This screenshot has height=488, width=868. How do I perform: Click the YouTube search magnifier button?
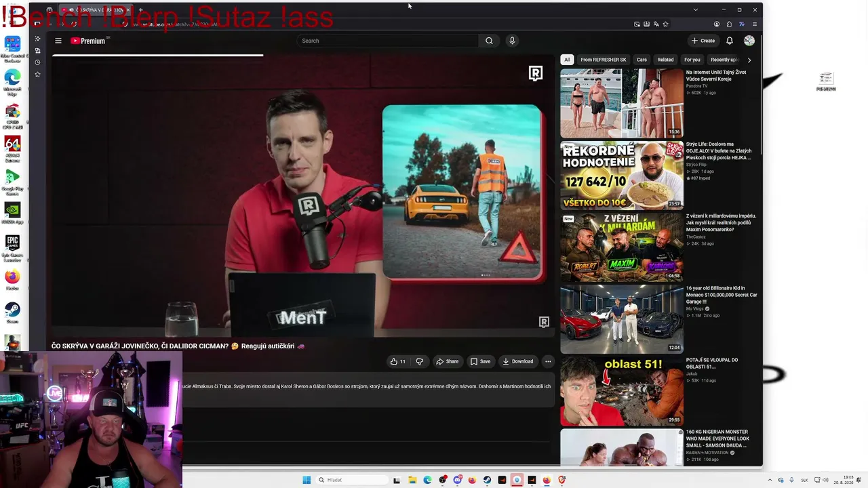click(x=489, y=41)
